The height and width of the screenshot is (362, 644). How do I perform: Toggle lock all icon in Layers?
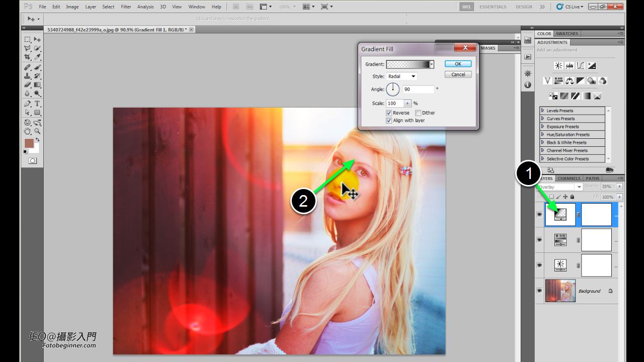572,197
